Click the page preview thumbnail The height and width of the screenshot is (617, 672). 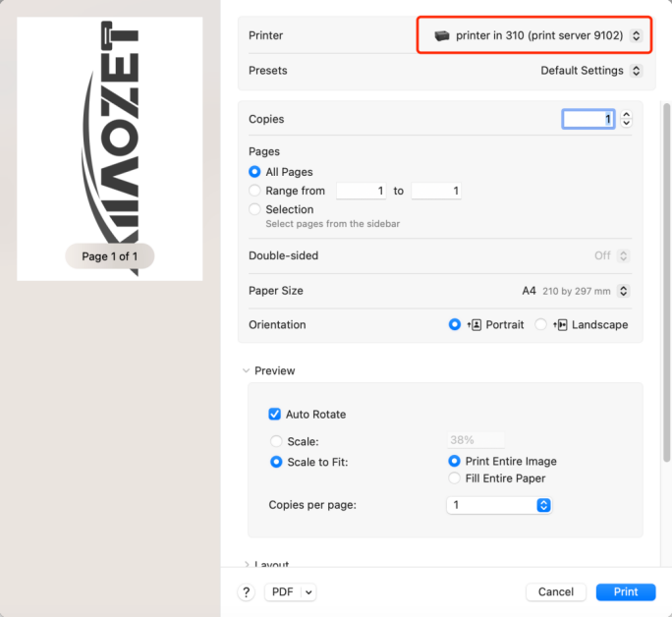(x=110, y=147)
